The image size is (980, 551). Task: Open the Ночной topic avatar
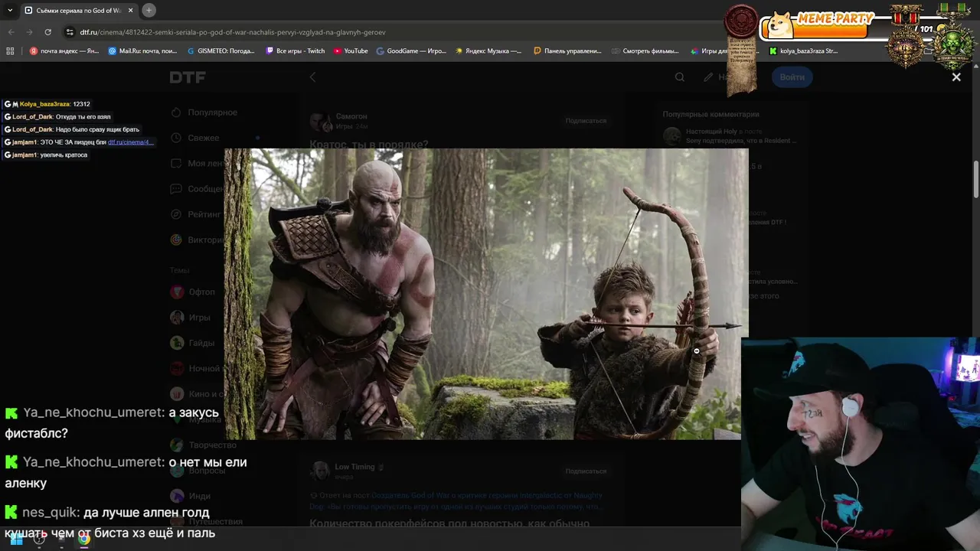[x=177, y=368]
